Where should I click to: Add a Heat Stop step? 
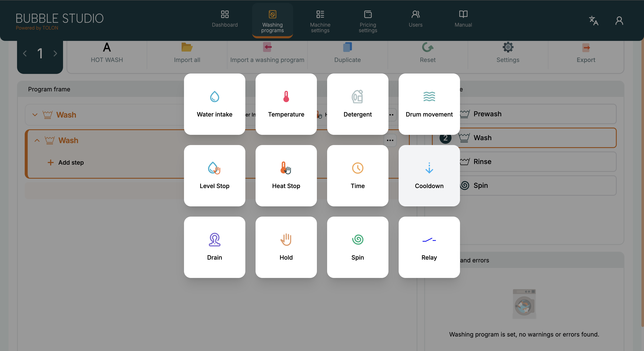pos(286,175)
